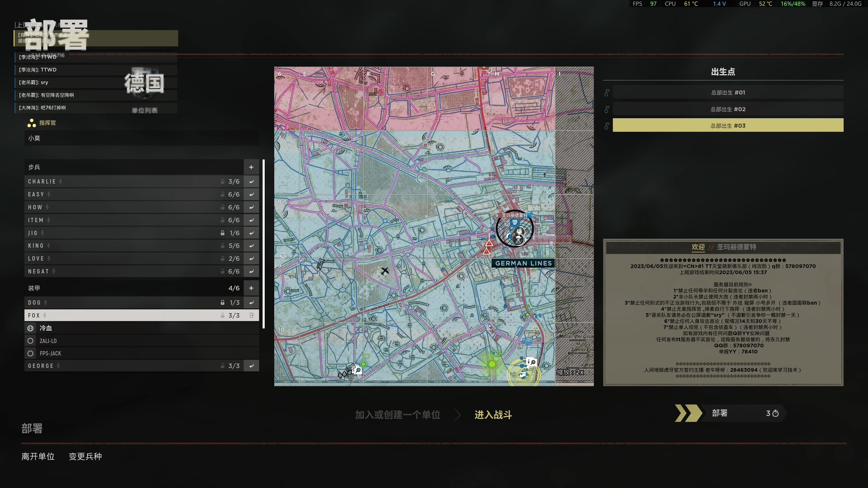Screen dimensions: 868x488
Task: Click plus icon to create infantry unit
Action: [251, 167]
